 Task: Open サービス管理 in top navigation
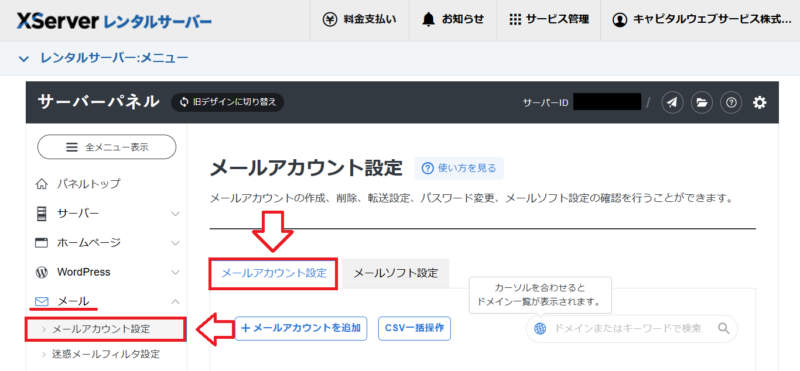549,20
